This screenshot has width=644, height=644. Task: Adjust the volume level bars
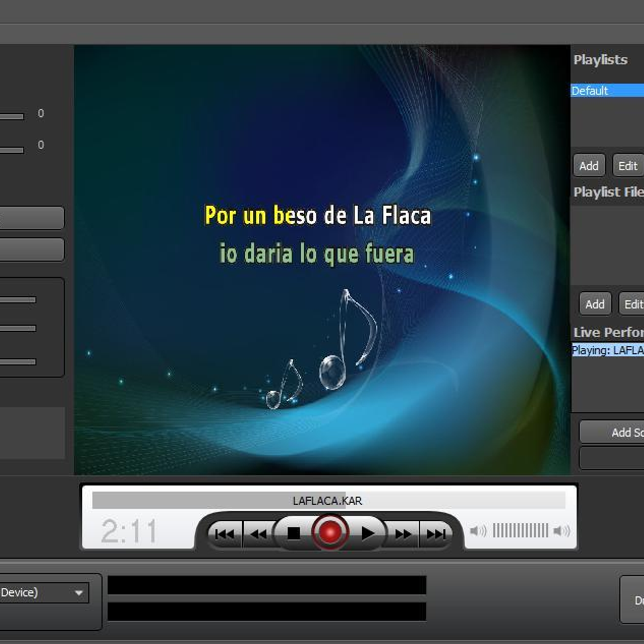520,531
